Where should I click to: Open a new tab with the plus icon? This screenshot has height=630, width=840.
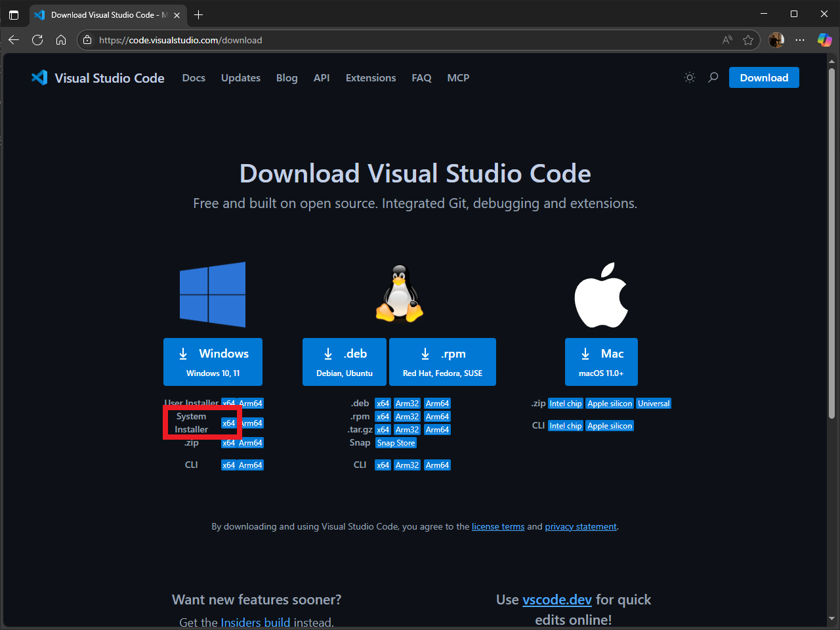(x=199, y=14)
